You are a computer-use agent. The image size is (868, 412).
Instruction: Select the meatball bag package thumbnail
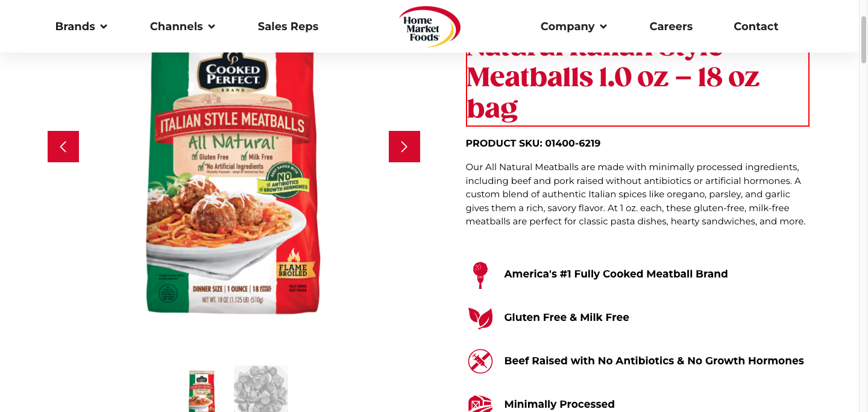pos(202,390)
